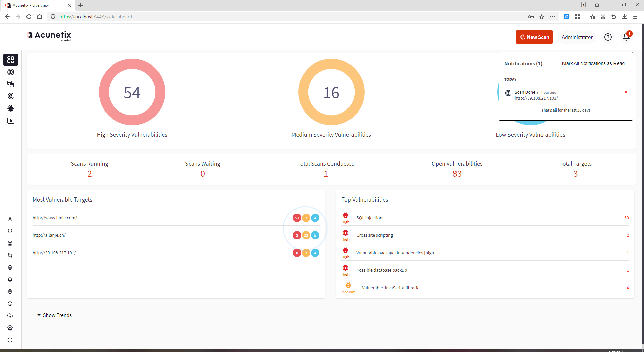Click Mark All Notifications as Read
644x352 pixels.
coord(593,63)
